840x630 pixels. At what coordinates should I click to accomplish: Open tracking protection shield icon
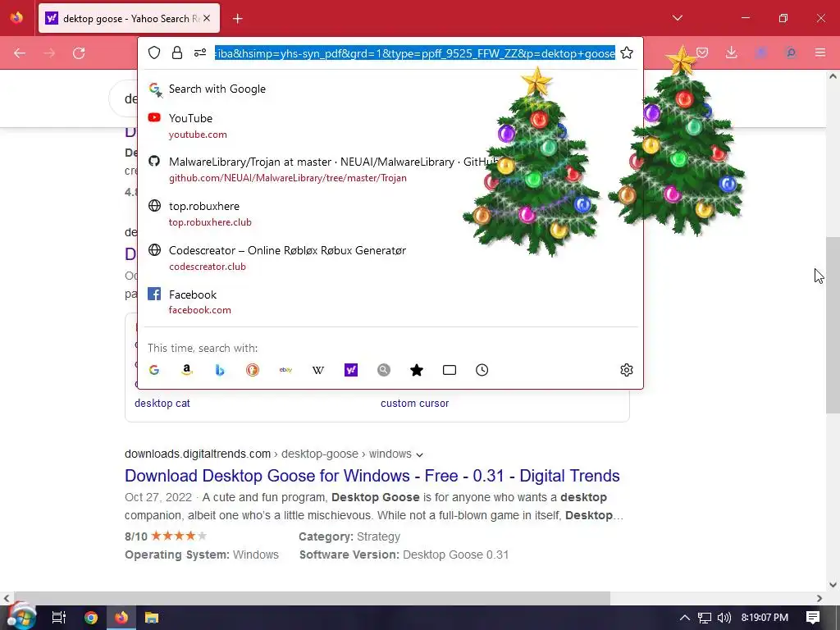click(x=154, y=52)
